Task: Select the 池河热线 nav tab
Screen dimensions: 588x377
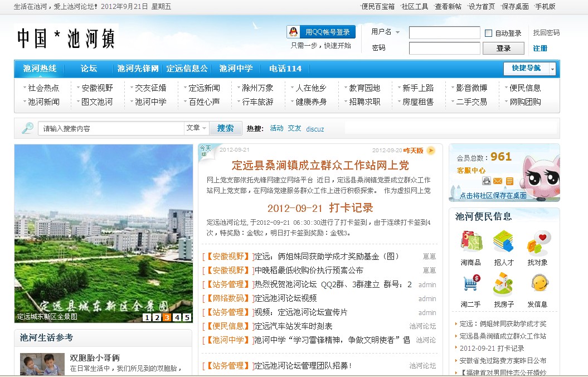Action: (40, 68)
